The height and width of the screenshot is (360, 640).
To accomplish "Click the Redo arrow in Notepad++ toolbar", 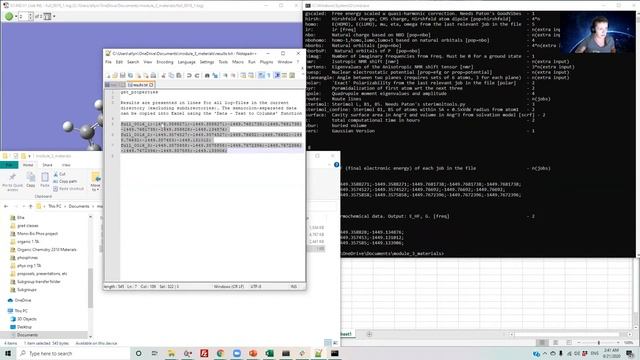I will pyautogui.click(x=197, y=76).
